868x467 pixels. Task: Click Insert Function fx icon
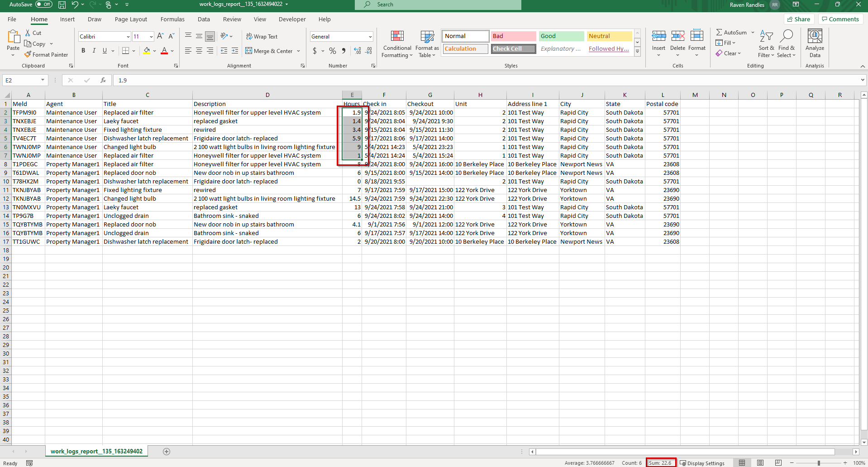point(103,80)
